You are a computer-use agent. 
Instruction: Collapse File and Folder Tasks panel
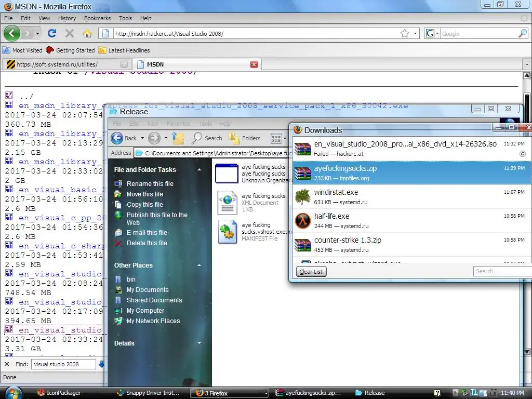tap(199, 170)
